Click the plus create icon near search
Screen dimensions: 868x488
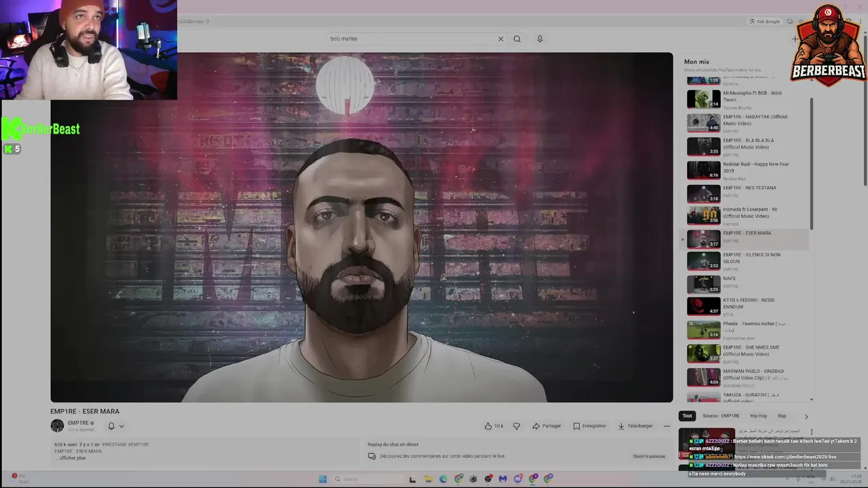pos(795,39)
